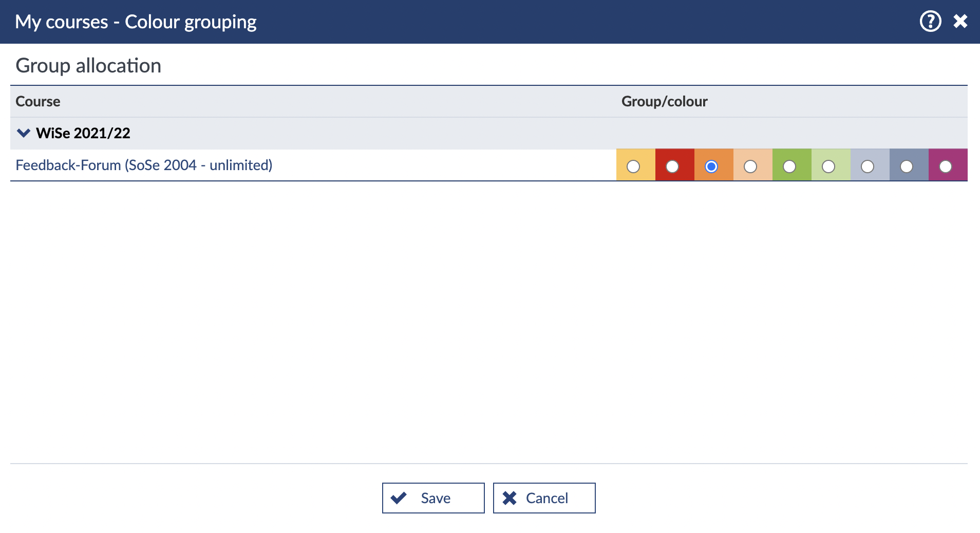Select the light grey-blue colour radio

(x=868, y=167)
